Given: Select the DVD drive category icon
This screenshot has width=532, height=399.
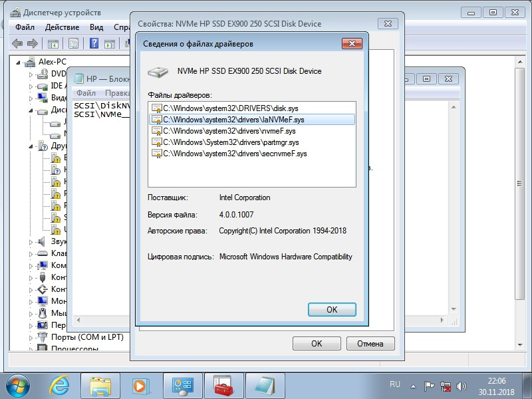Looking at the screenshot, I should click(43, 74).
